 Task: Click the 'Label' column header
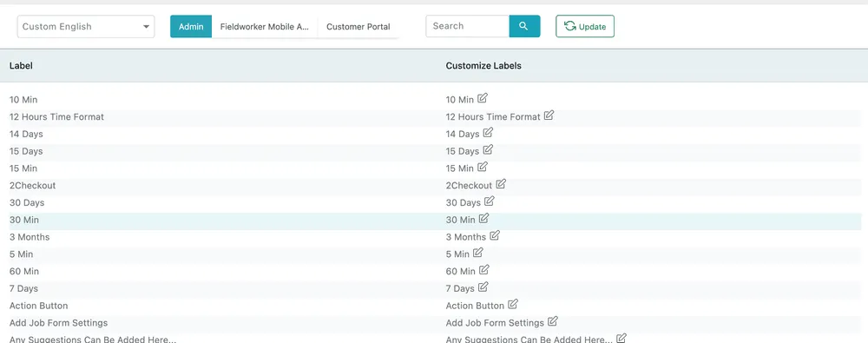click(21, 65)
